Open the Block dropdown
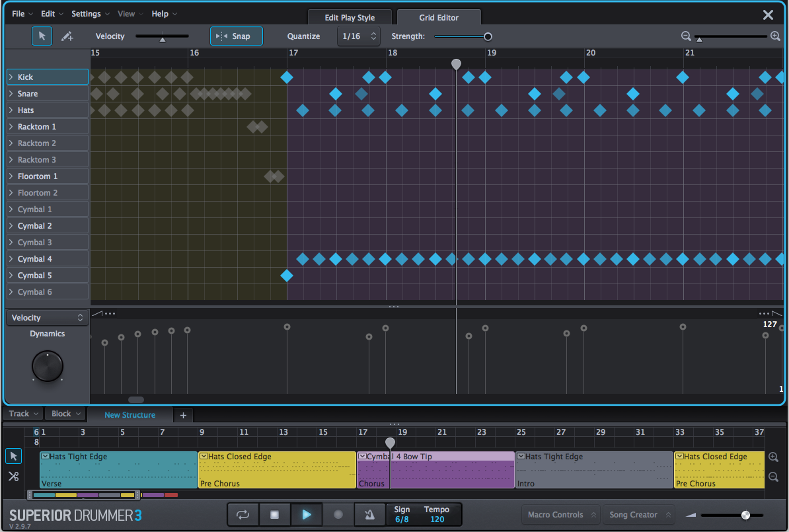Viewport: 789px width, 532px height. click(65, 414)
